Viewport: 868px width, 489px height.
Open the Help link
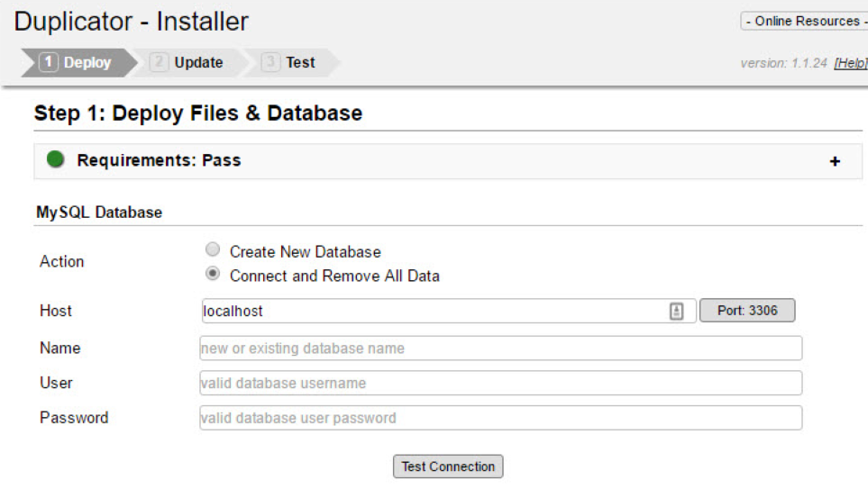850,63
